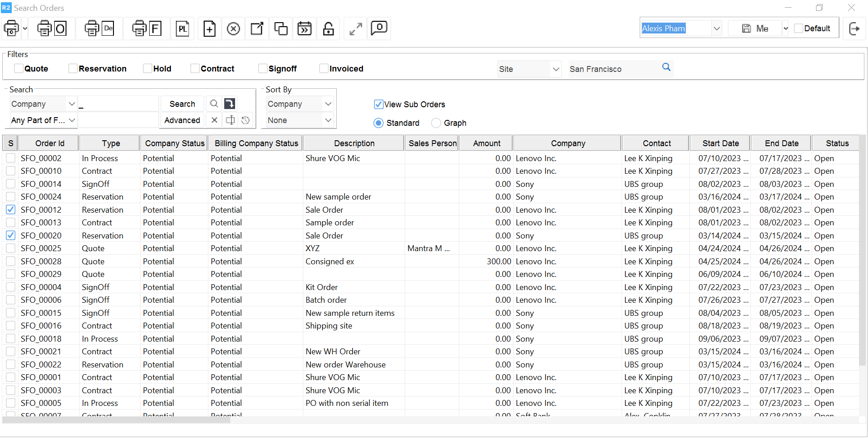The image size is (868, 438).
Task: Click the overlapping squares copy icon
Action: pyautogui.click(x=281, y=29)
